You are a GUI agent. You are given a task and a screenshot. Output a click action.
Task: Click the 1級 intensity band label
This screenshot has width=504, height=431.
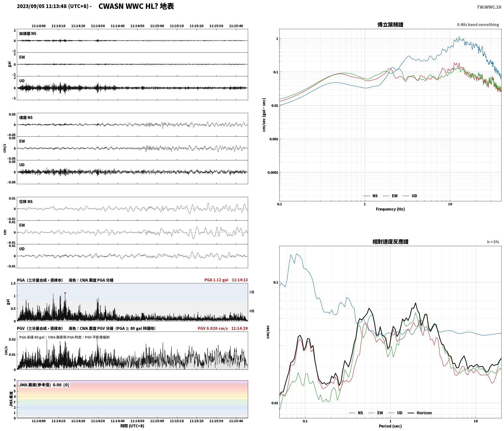(252, 292)
